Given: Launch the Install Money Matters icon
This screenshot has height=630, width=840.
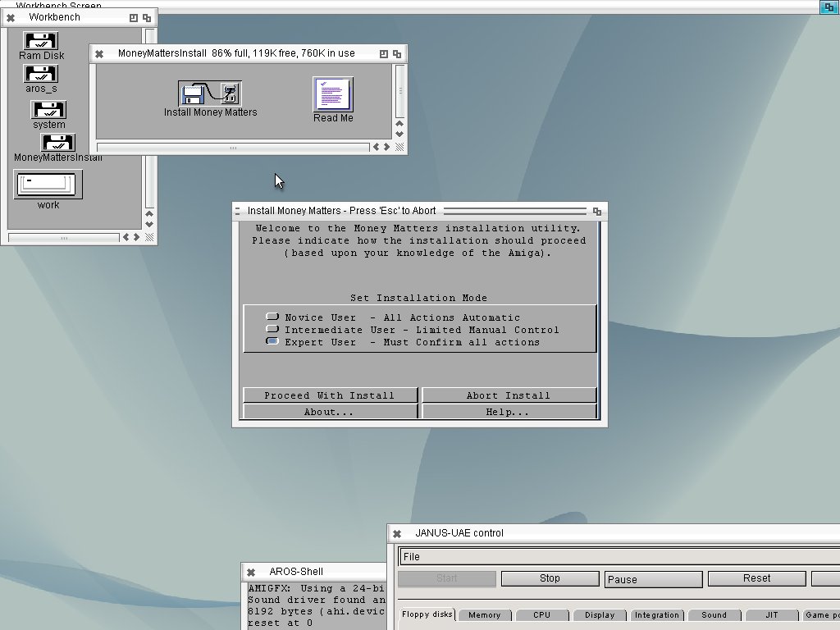Looking at the screenshot, I should 210,94.
